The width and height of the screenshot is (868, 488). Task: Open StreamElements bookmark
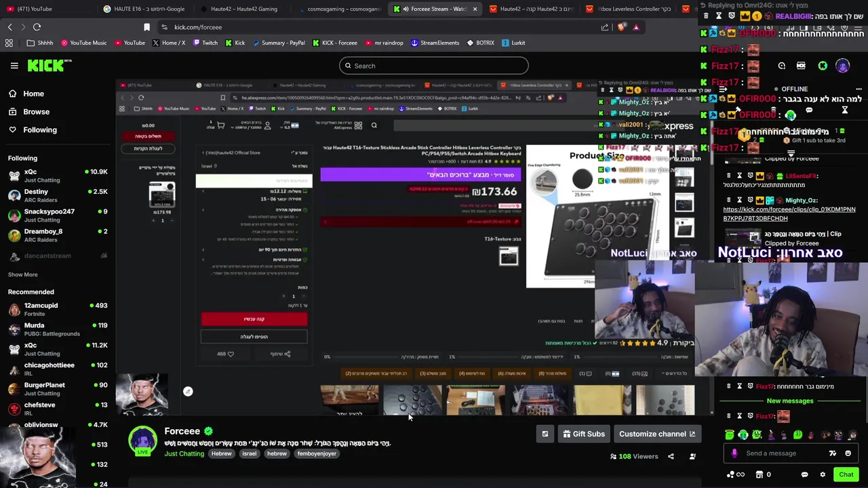(434, 43)
